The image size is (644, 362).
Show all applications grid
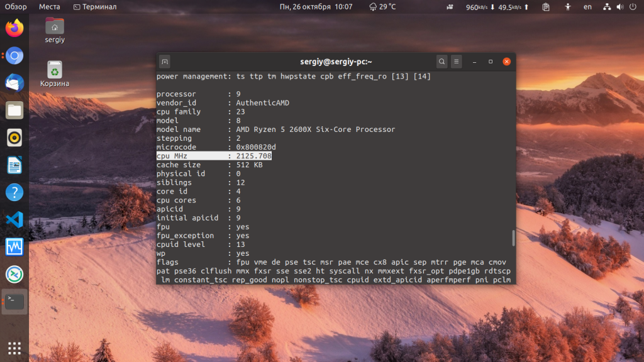pyautogui.click(x=14, y=348)
